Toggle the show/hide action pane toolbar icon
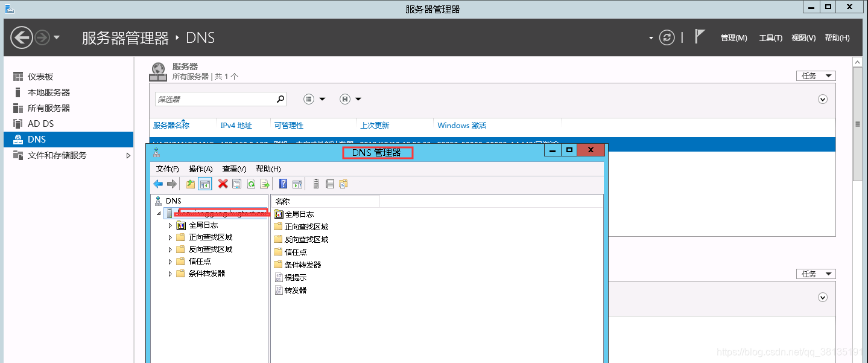The width and height of the screenshot is (868, 363). click(x=297, y=184)
